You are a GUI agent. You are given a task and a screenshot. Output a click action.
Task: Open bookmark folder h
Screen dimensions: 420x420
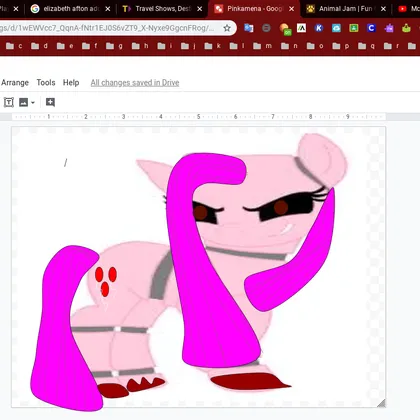coord(140,46)
